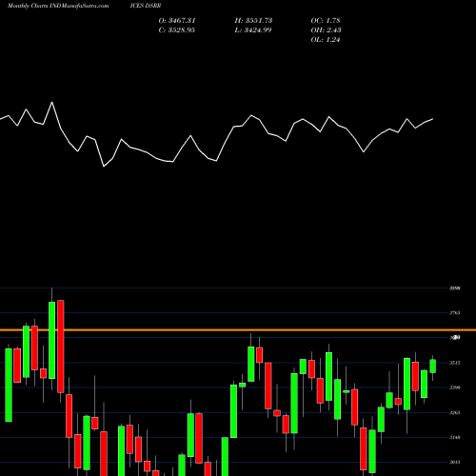Screen dimensions: 476x476
Task: Select the high value 'H: 3551.73'
Action: tap(253, 21)
